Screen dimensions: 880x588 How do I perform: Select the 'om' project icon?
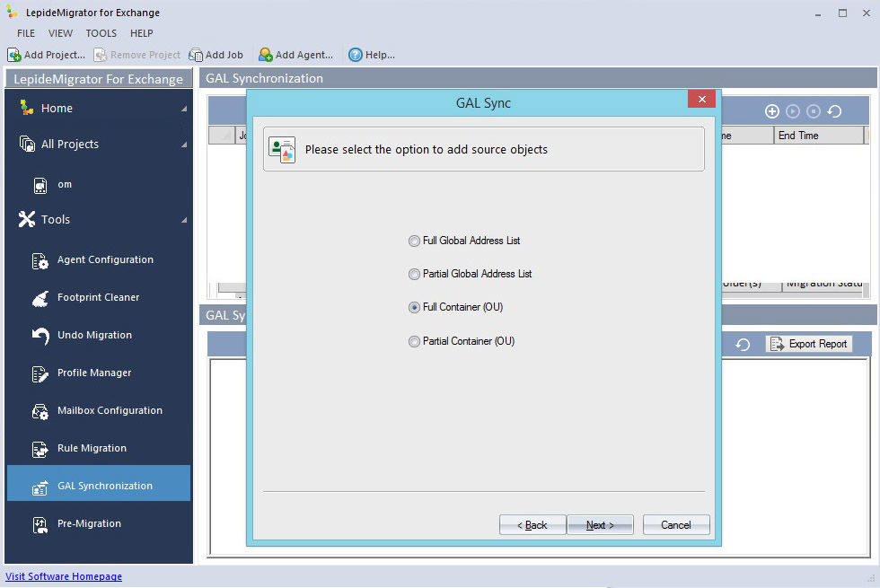[x=40, y=185]
